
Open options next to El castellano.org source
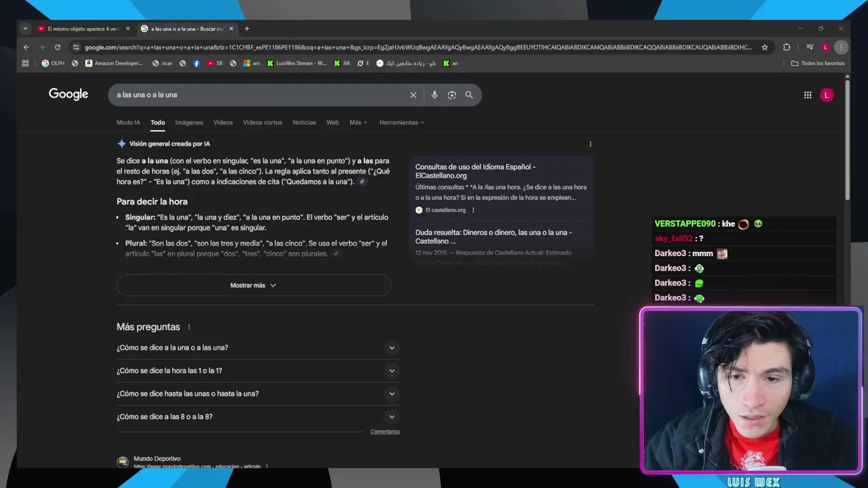coord(473,210)
